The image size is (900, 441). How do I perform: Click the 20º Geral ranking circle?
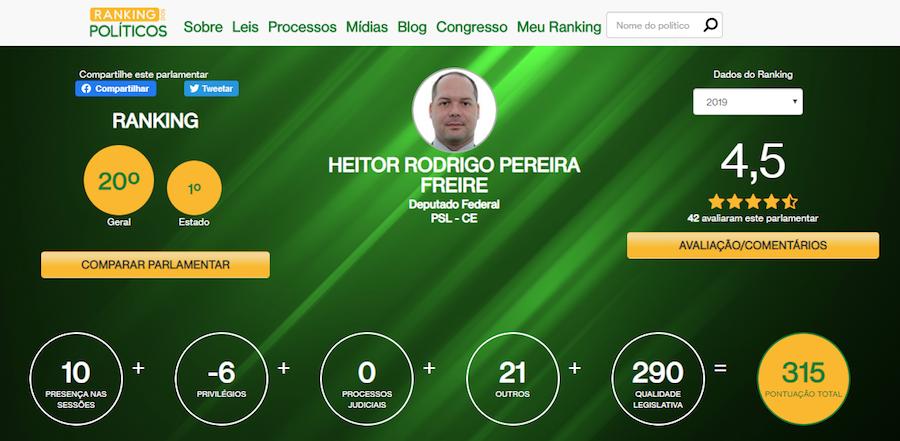click(119, 180)
